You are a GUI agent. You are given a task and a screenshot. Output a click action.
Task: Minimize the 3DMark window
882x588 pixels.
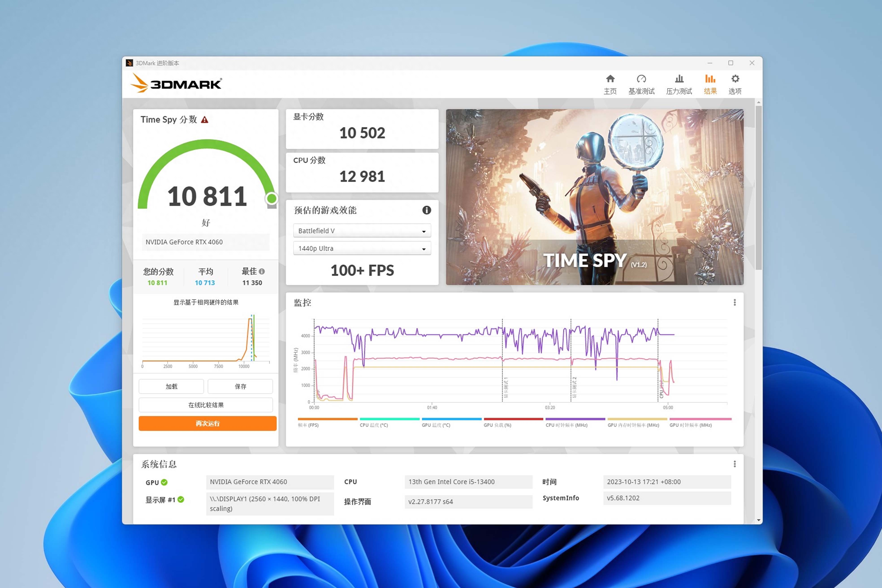pyautogui.click(x=709, y=63)
